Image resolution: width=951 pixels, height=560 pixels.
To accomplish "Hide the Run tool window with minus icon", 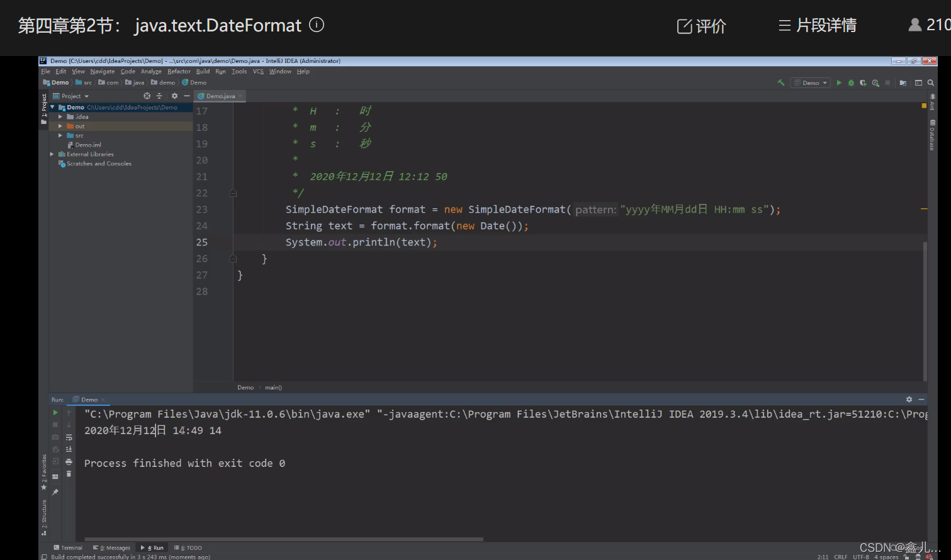I will click(x=921, y=400).
